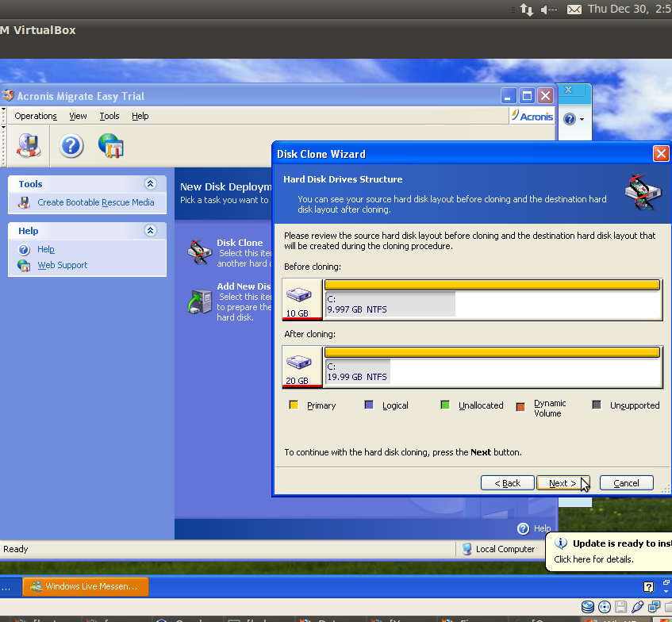Select the C: 9.997 GB NTFS partition
The height and width of the screenshot is (622, 672).
pyautogui.click(x=493, y=299)
